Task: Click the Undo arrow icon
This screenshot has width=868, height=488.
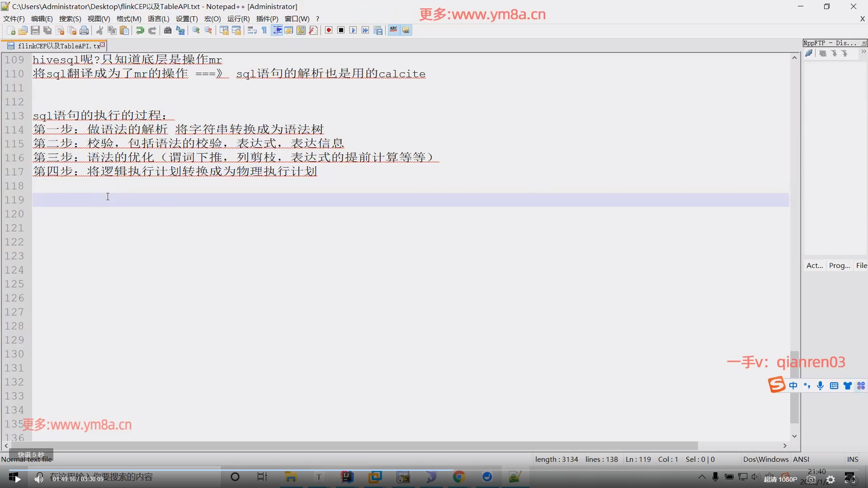Action: 140,30
